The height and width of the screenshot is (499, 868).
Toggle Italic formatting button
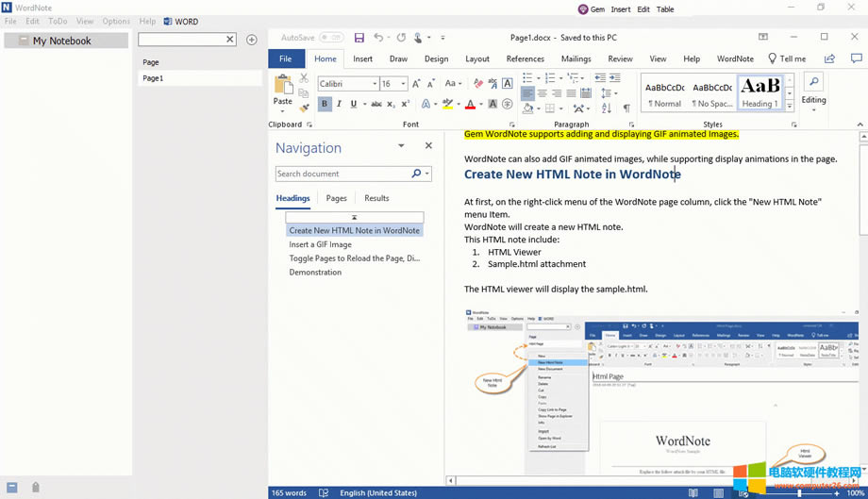pyautogui.click(x=339, y=105)
